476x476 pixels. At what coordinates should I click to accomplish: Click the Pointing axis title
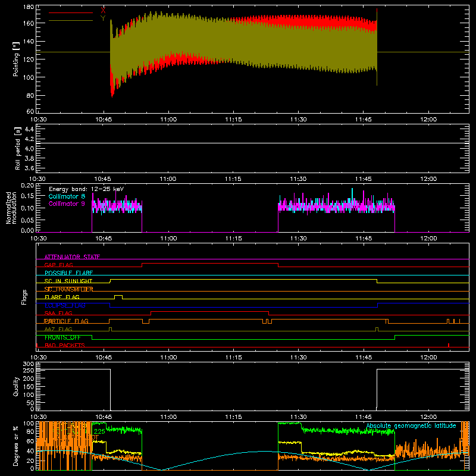click(x=16, y=59)
